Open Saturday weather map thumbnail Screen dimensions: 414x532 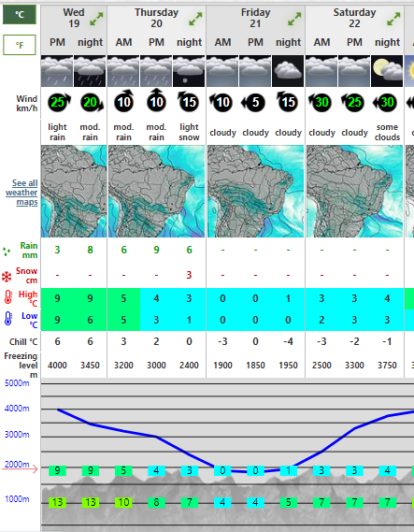355,191
